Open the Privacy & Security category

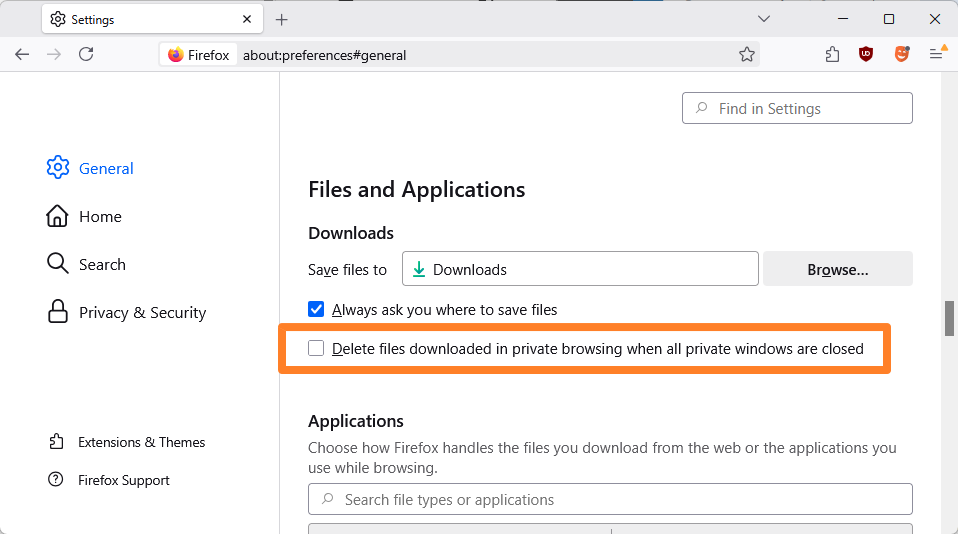pos(141,313)
